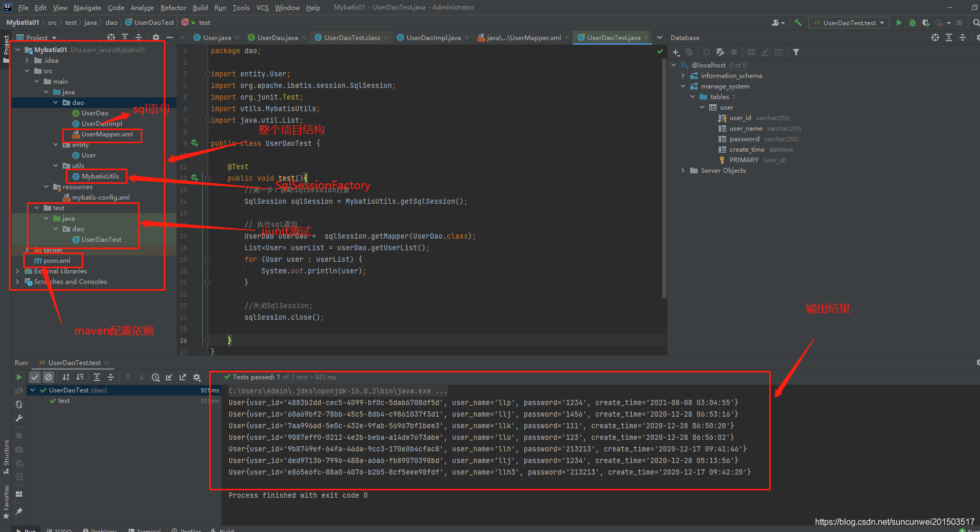This screenshot has height=532, width=980.
Task: Click the locate-in-tree target icon in Project panel
Action: [x=111, y=37]
